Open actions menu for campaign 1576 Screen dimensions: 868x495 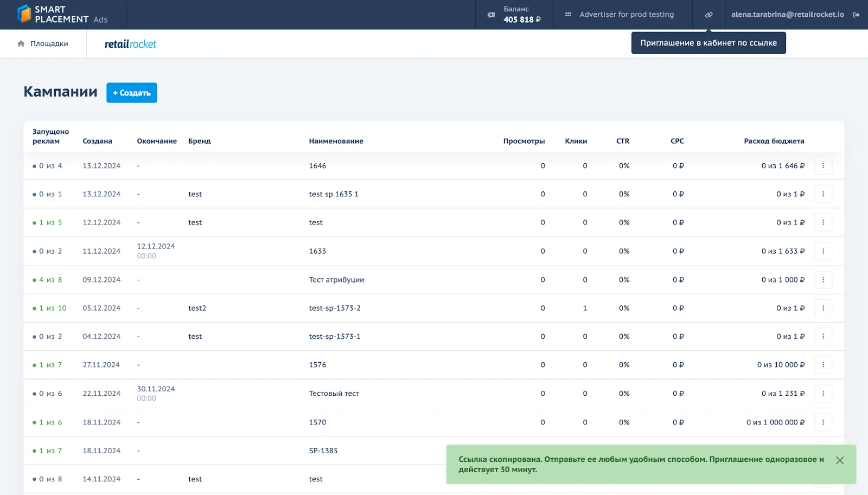[x=823, y=365]
